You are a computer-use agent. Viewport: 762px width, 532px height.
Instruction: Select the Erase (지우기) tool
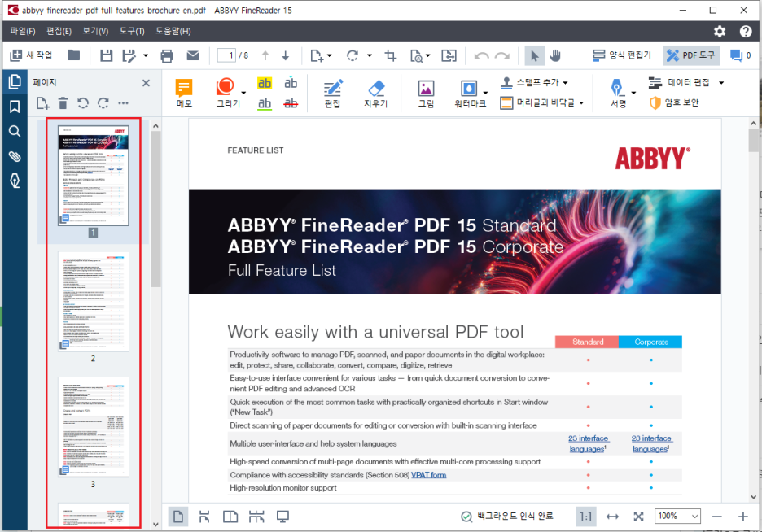pyautogui.click(x=376, y=93)
